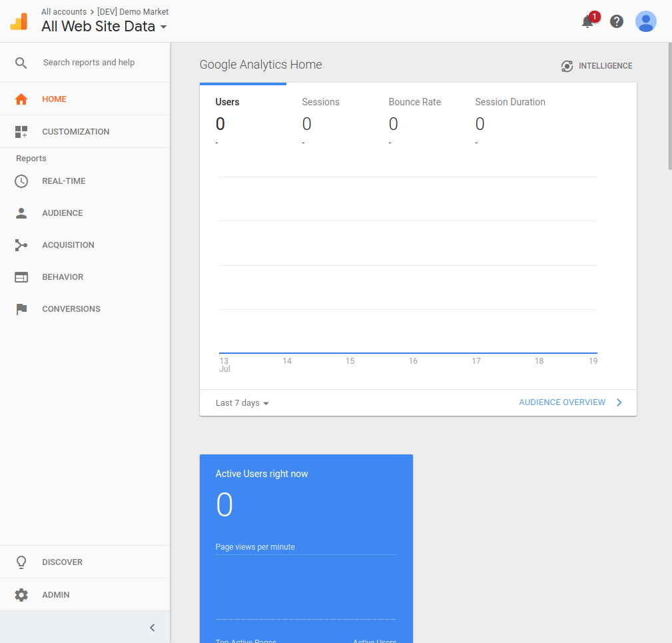This screenshot has width=672, height=643.
Task: Click the Acquisition branching icon
Action: pyautogui.click(x=21, y=245)
